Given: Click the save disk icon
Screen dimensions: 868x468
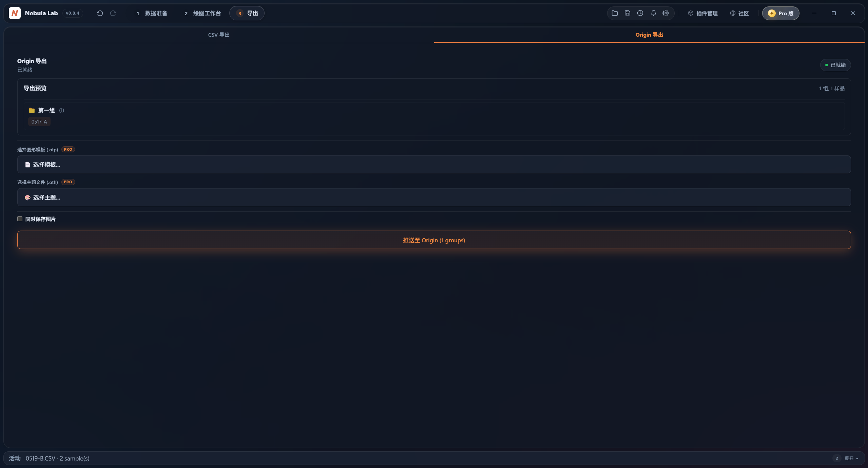Looking at the screenshot, I should coord(628,13).
